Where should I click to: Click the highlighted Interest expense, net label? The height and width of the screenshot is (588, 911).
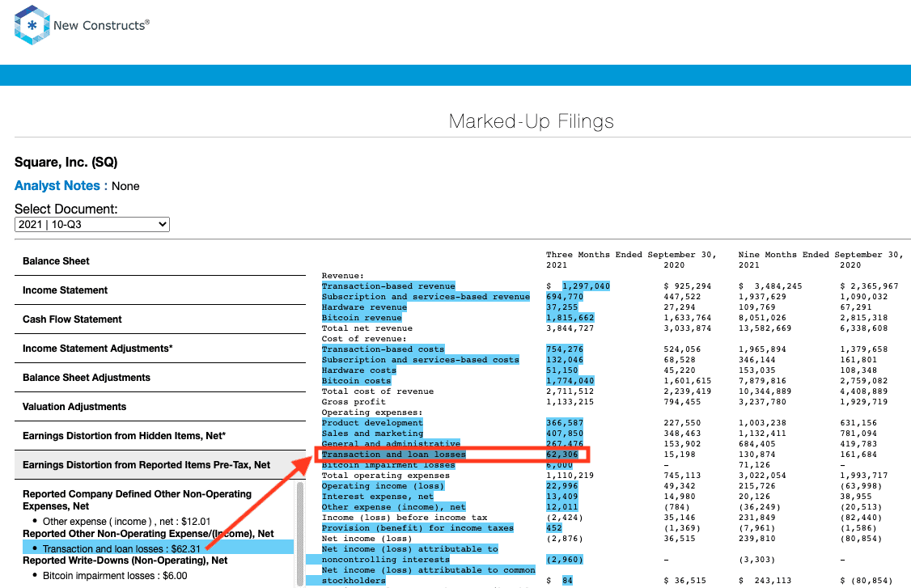pos(378,496)
